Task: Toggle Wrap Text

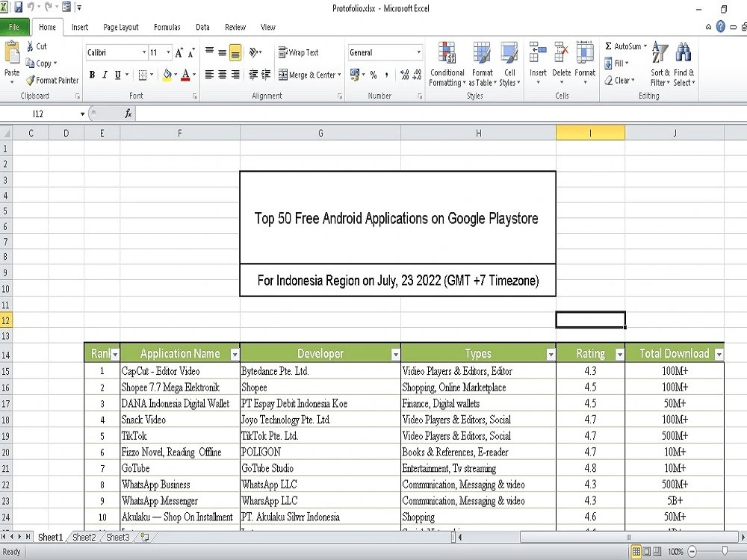Action: click(299, 52)
